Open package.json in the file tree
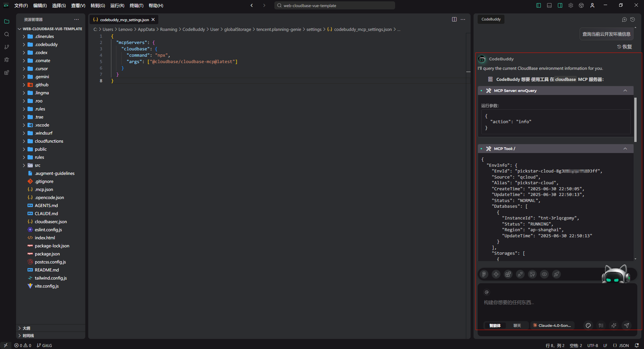Image resolution: width=644 pixels, height=349 pixels. click(51, 254)
